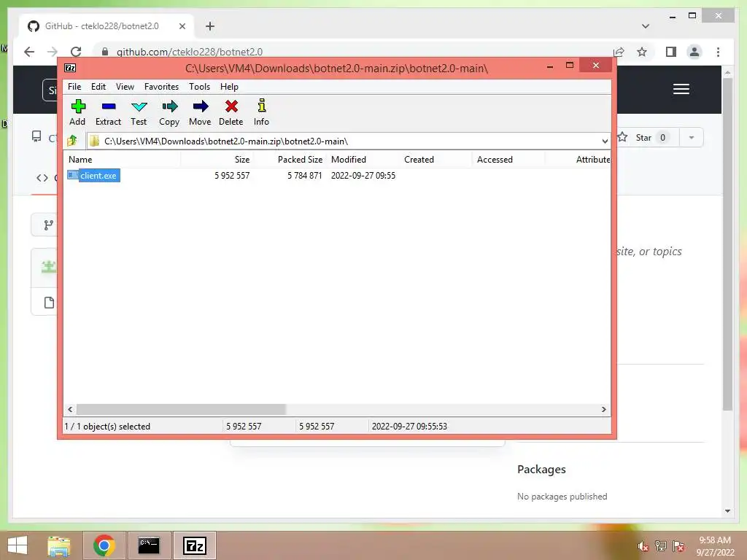This screenshot has width=747, height=560.
Task: Open the Info toolbar icon
Action: click(261, 112)
